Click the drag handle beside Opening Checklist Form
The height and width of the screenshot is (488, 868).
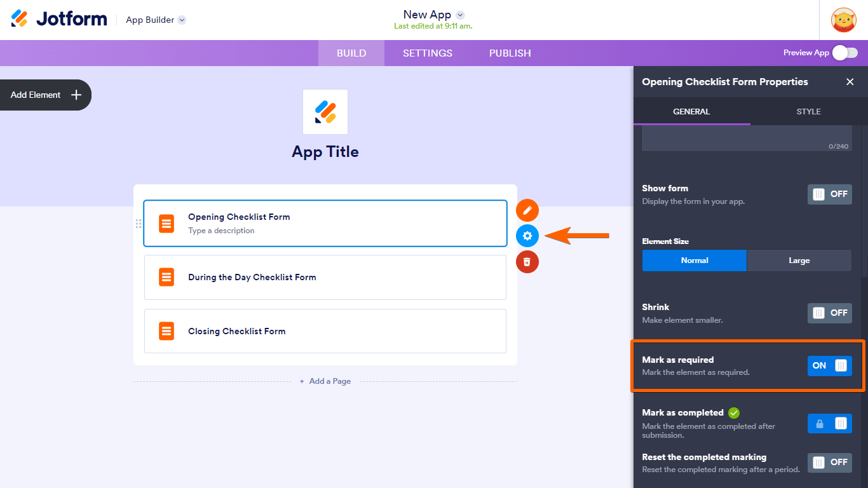[x=139, y=224]
